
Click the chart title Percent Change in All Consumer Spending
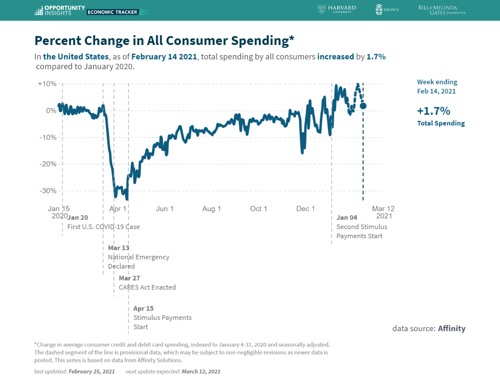[x=164, y=41]
